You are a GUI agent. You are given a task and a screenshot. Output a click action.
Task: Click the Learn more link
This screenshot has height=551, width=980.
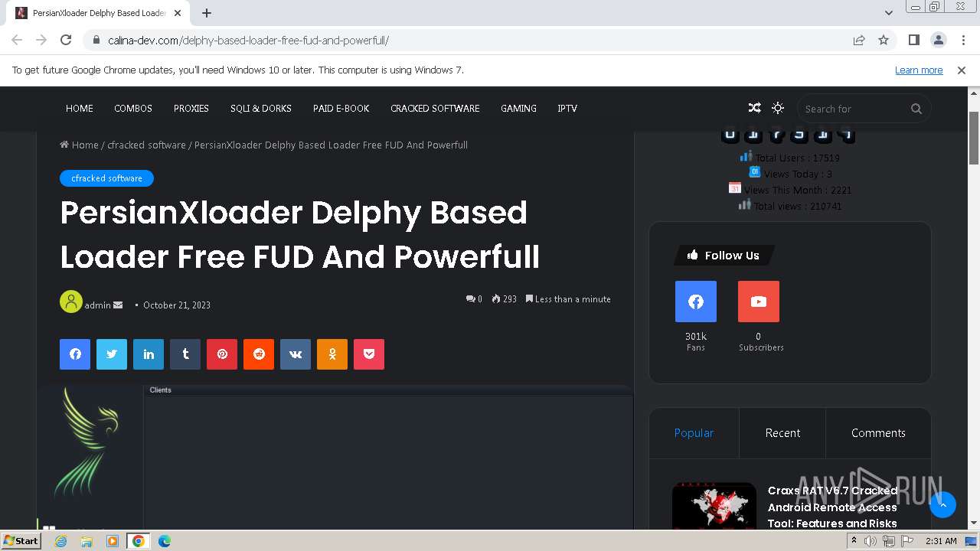pos(919,70)
